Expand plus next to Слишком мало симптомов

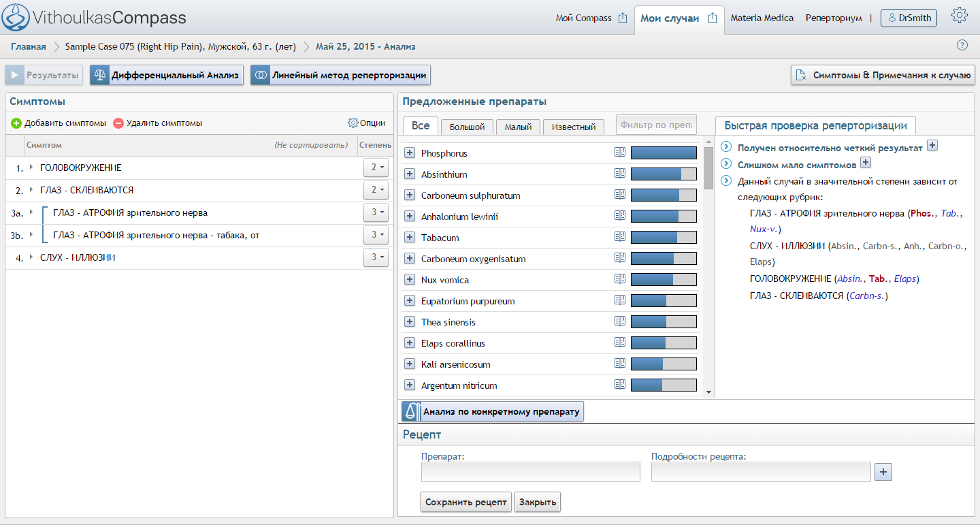point(866,162)
